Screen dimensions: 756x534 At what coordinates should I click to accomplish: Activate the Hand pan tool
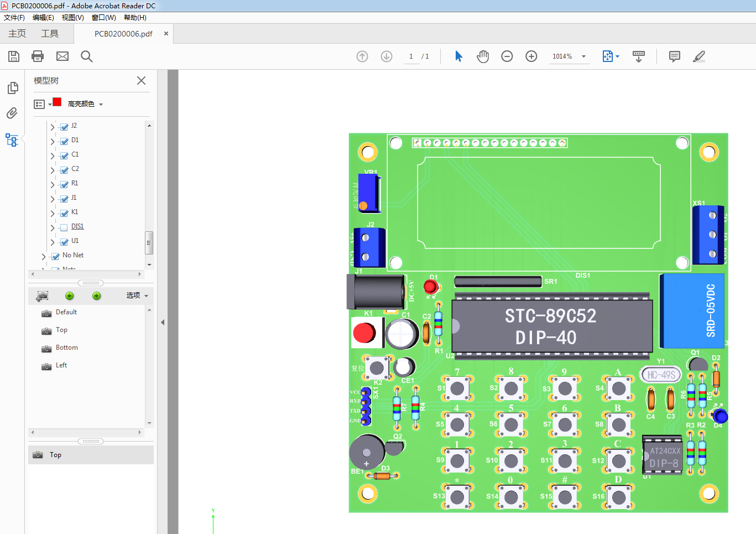pos(483,56)
